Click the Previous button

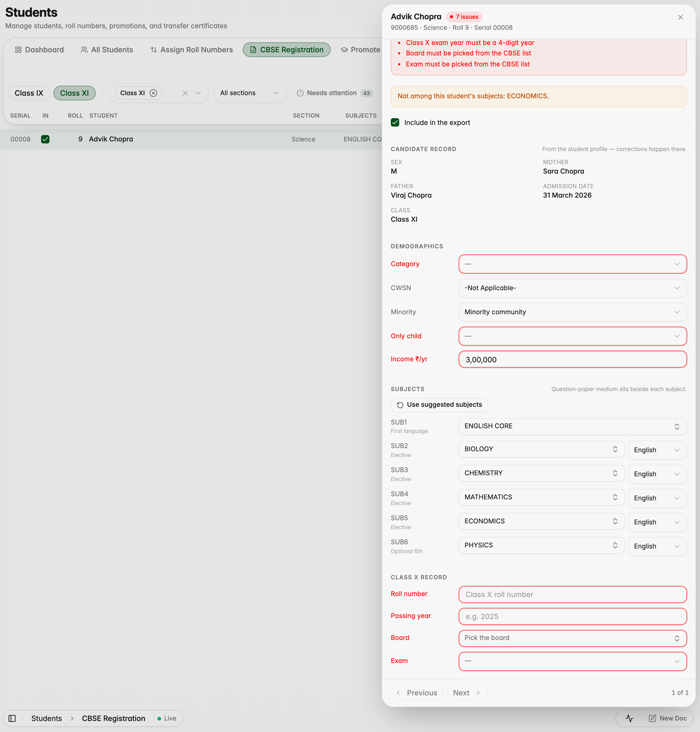pos(416,693)
